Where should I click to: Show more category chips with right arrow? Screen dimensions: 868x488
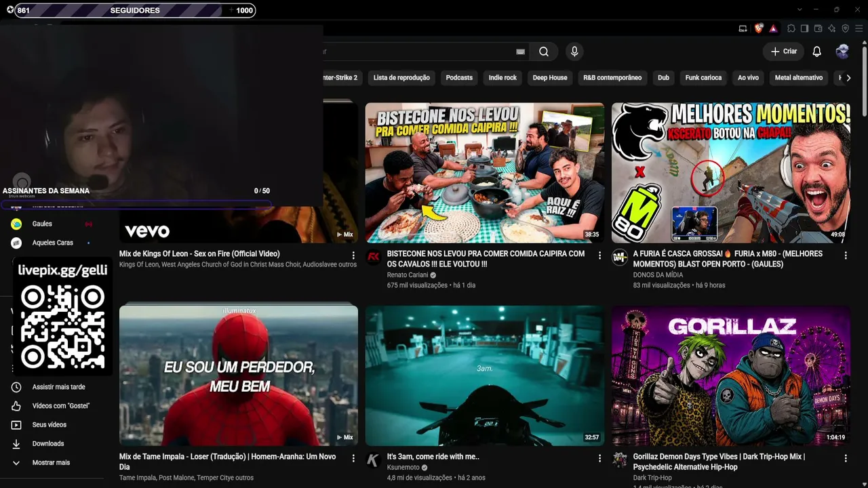848,78
